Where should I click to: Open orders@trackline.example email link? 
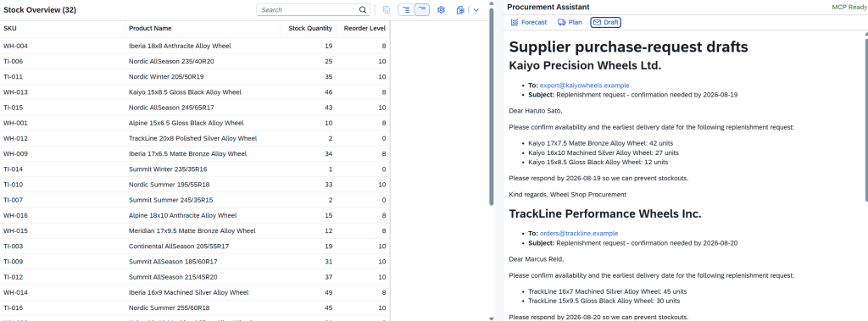579,233
